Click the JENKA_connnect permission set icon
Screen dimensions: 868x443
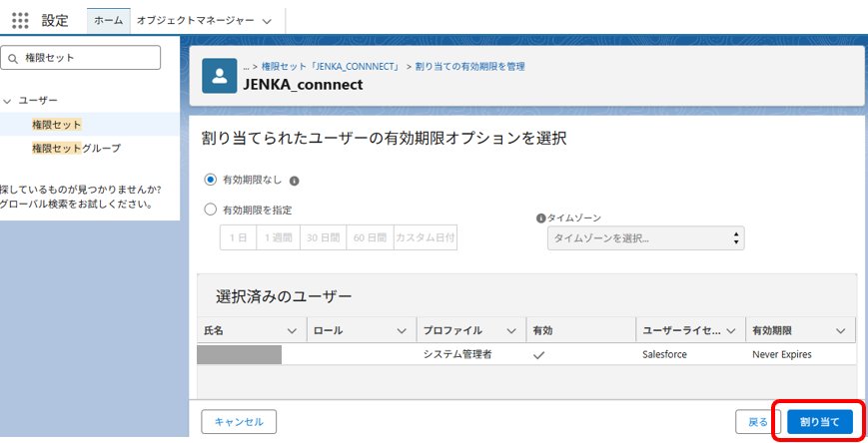tap(220, 76)
